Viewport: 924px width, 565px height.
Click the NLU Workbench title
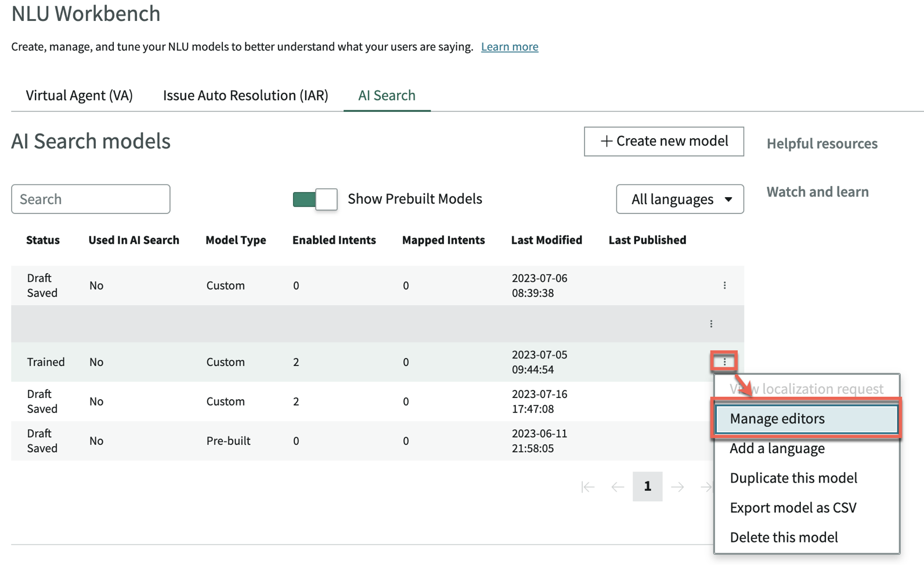tap(86, 13)
